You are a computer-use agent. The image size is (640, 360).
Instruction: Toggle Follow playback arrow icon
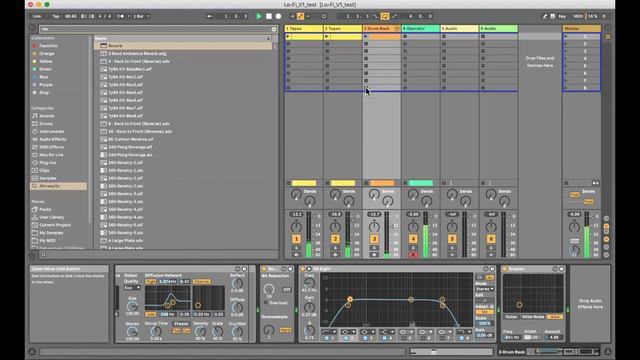point(210,16)
